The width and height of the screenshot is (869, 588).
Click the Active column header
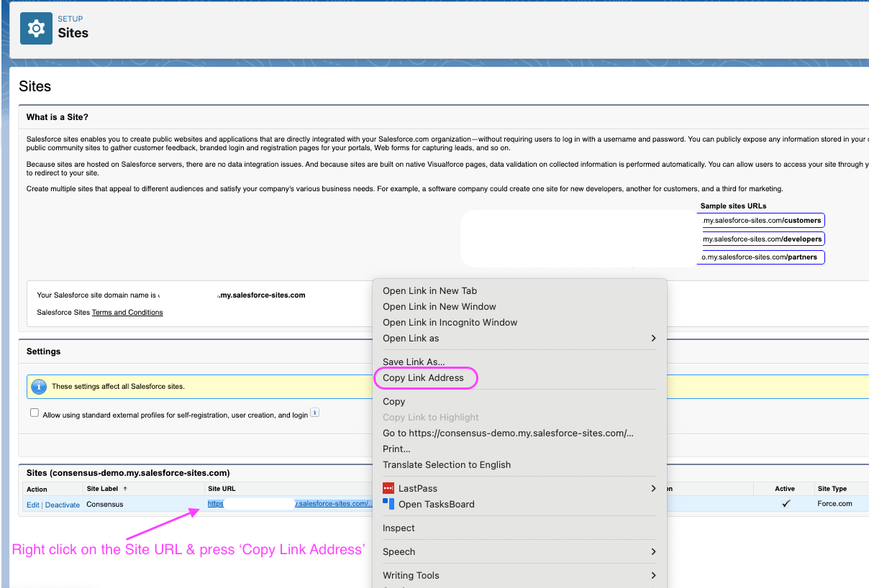(x=785, y=489)
